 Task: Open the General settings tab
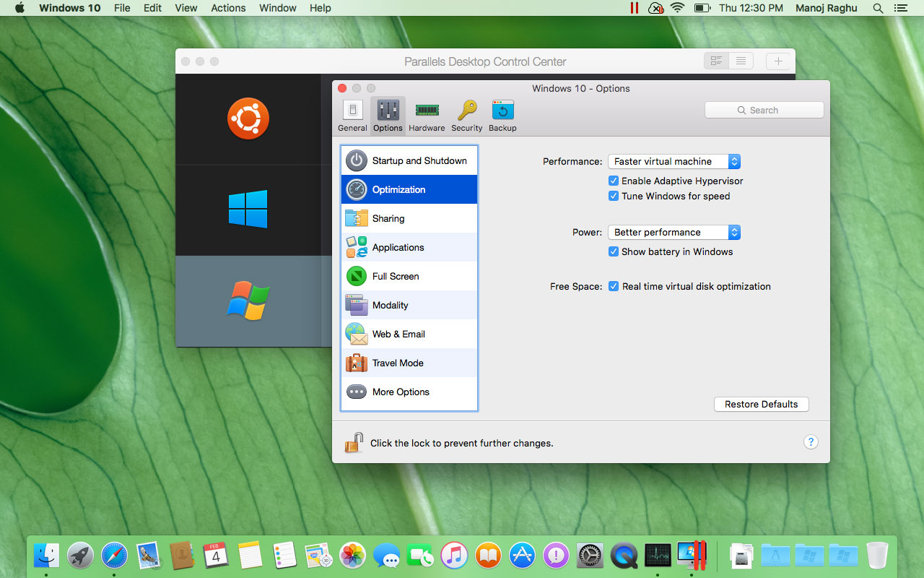click(x=352, y=116)
